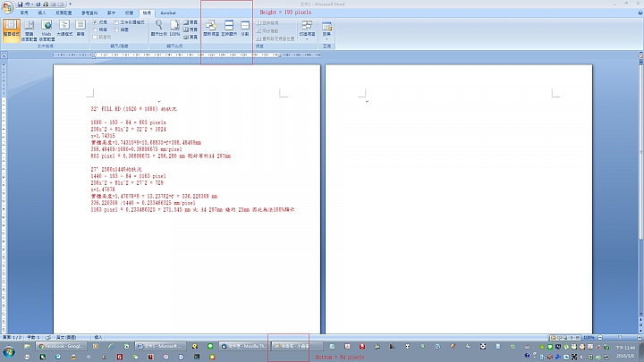644x362 pixels.
Task: Open the References (參考資料) tab
Action: (x=89, y=13)
